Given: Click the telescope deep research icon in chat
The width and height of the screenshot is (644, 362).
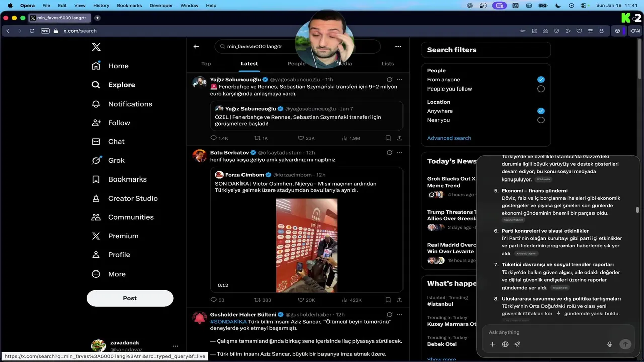Looking at the screenshot, I should [x=517, y=344].
